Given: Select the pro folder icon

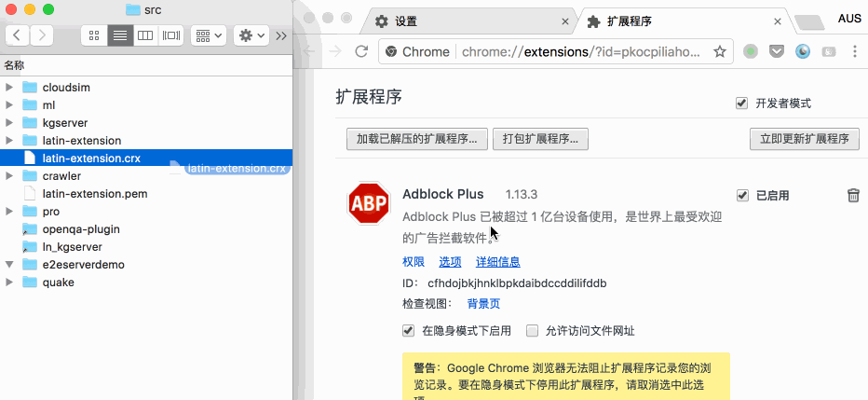Looking at the screenshot, I should pos(30,212).
